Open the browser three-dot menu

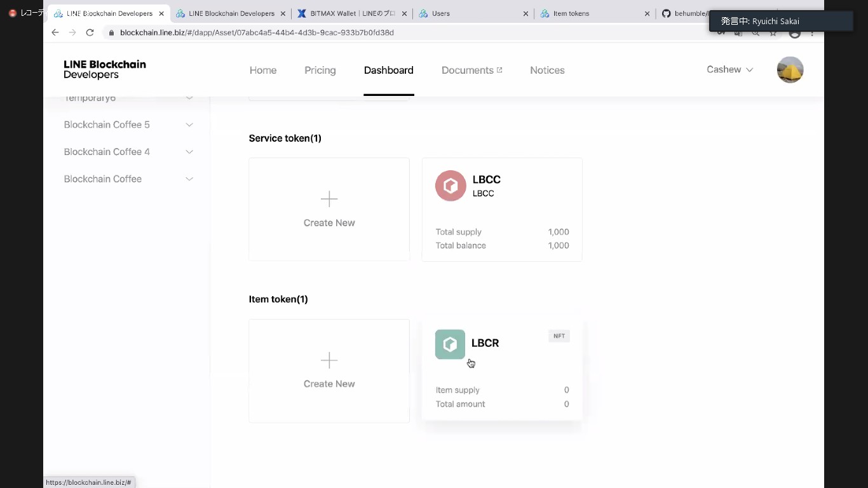pyautogui.click(x=811, y=32)
